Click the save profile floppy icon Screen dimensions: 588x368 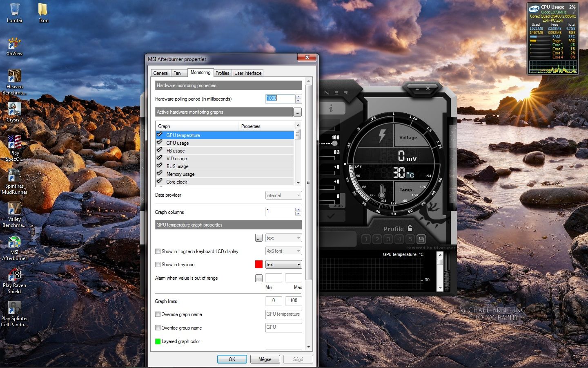coord(421,239)
